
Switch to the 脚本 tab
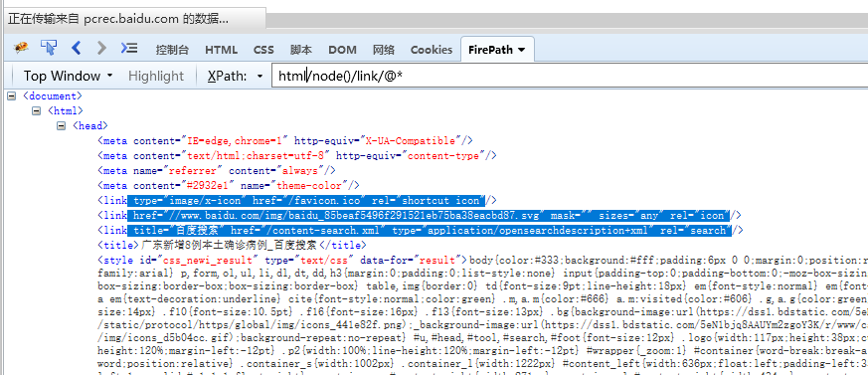300,50
